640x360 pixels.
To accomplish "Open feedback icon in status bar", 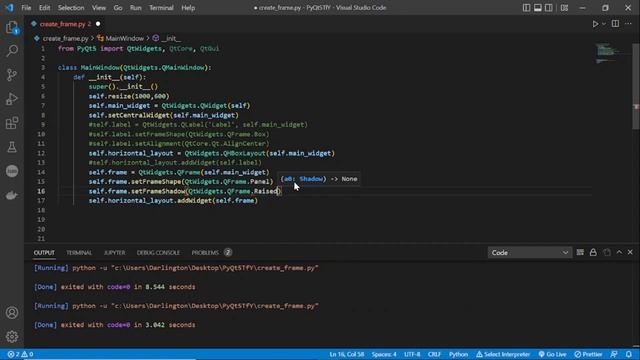I will [x=614, y=354].
